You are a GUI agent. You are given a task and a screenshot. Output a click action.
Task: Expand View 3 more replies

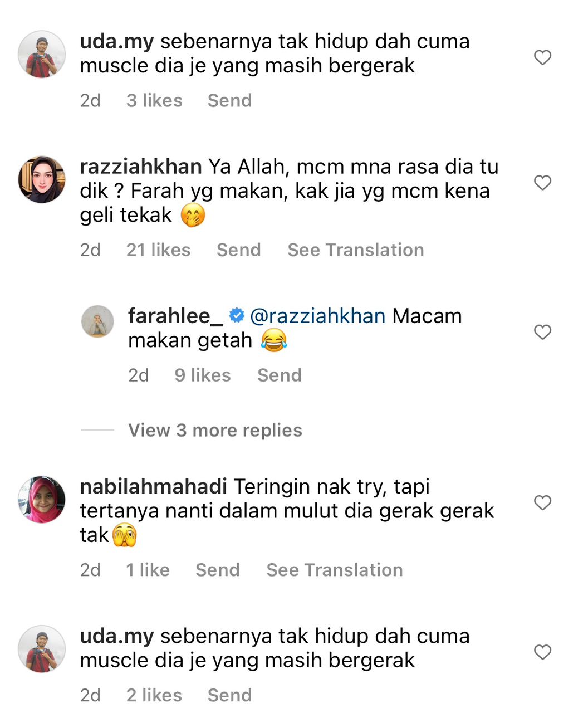[215, 430]
